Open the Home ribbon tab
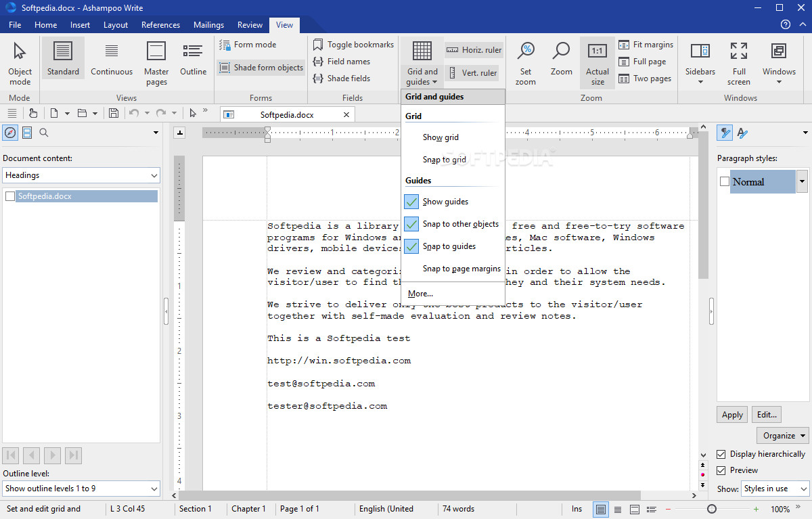This screenshot has height=519, width=812. pyautogui.click(x=45, y=25)
